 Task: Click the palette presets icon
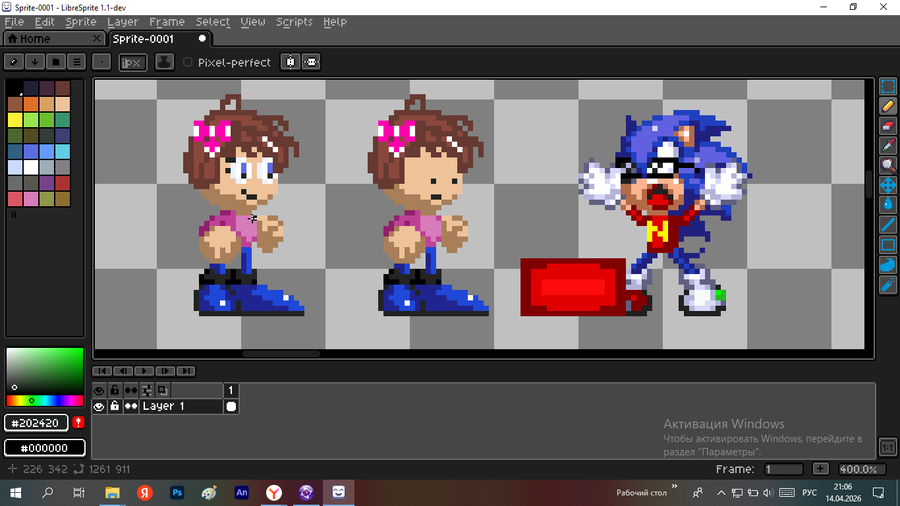pyautogui.click(x=56, y=62)
